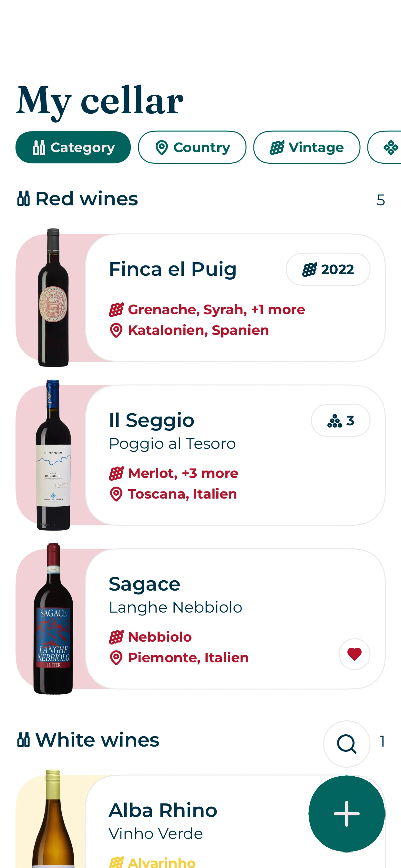Open the Finca el Puig bottle image

point(53,298)
